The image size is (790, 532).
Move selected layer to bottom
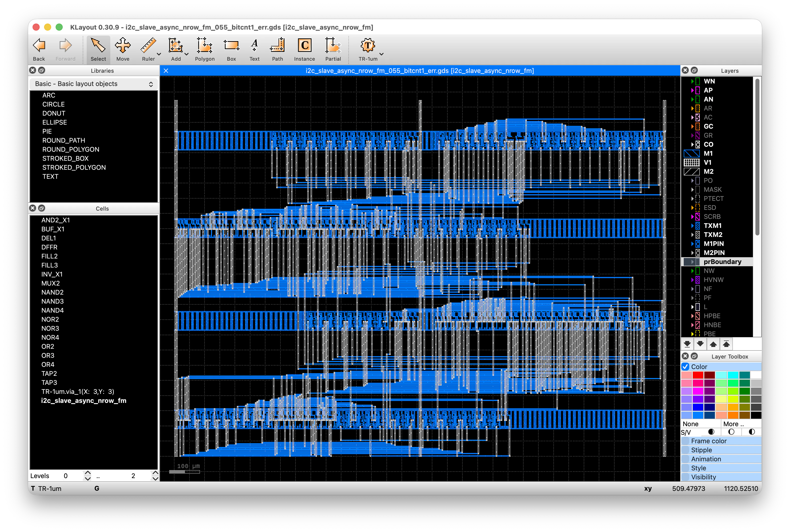point(687,344)
